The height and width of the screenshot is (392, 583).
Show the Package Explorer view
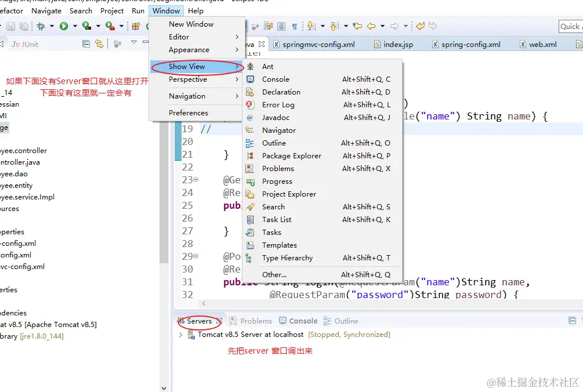323,155
